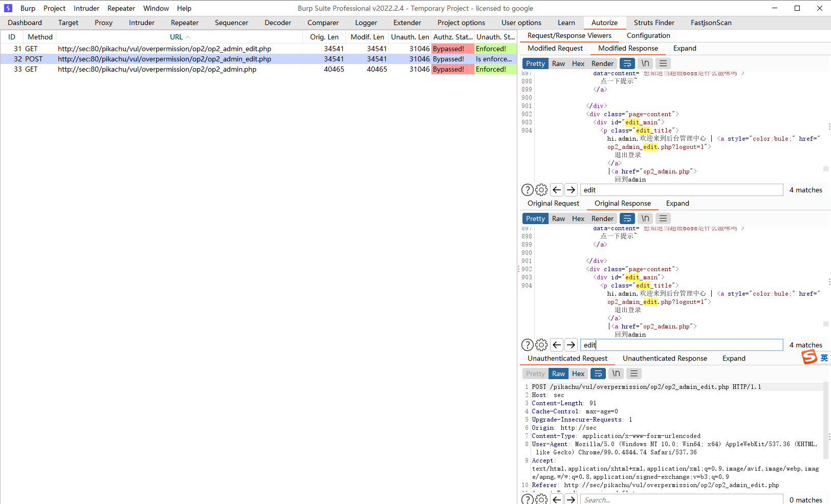Switch to the Dashboard tab
Screen dimensions: 831x504
tap(25, 23)
